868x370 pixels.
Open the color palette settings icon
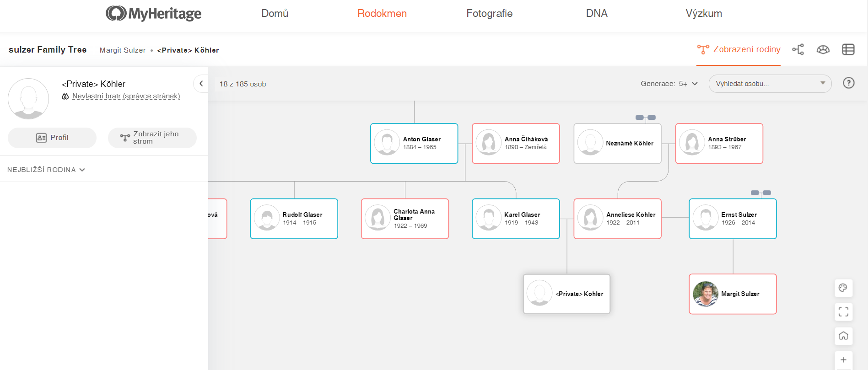pyautogui.click(x=843, y=288)
